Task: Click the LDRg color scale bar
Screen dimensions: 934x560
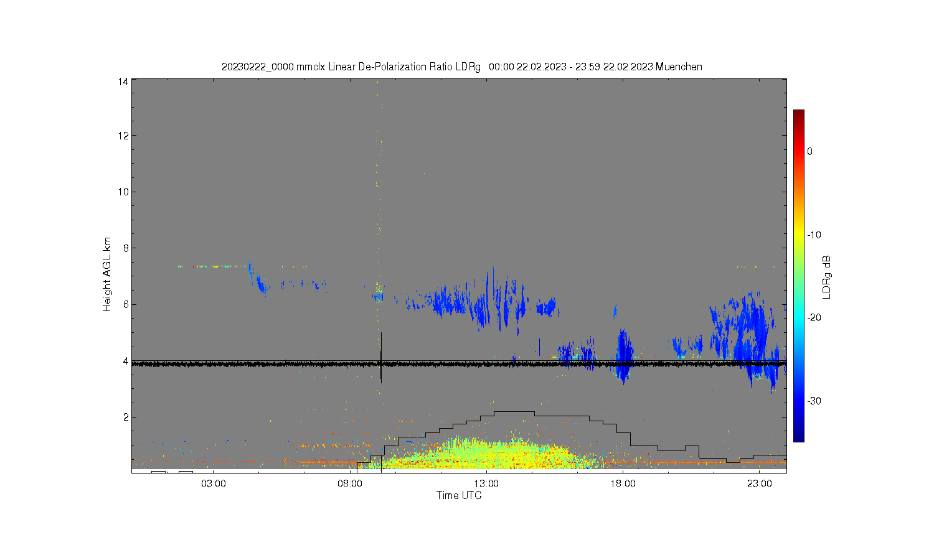Action: click(798, 276)
